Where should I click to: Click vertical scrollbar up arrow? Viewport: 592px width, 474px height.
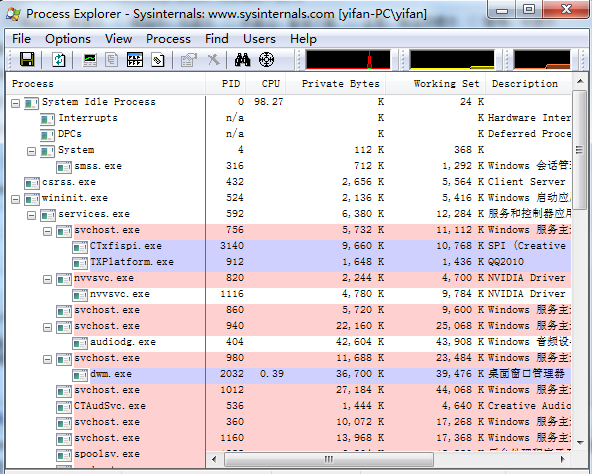[580, 81]
